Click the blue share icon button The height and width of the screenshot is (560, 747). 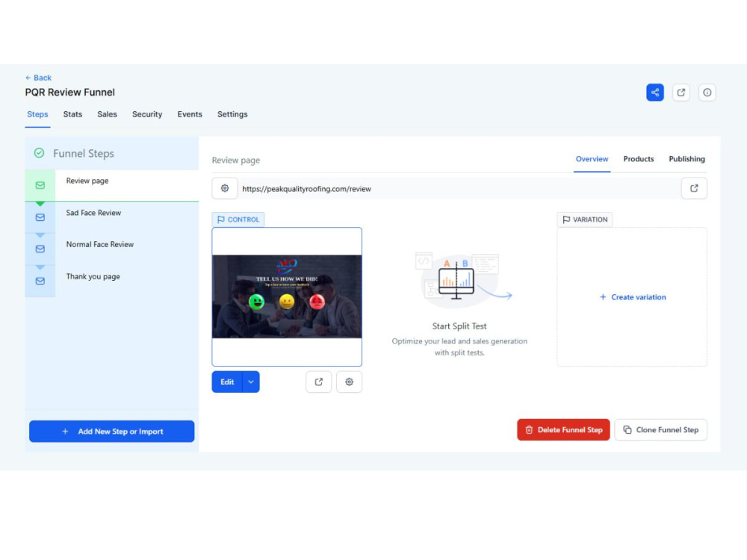pyautogui.click(x=655, y=93)
